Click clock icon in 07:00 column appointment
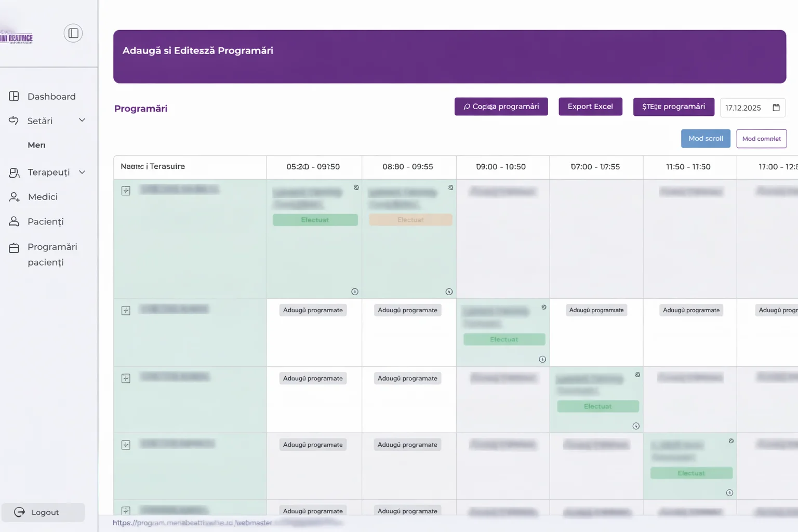 click(636, 426)
